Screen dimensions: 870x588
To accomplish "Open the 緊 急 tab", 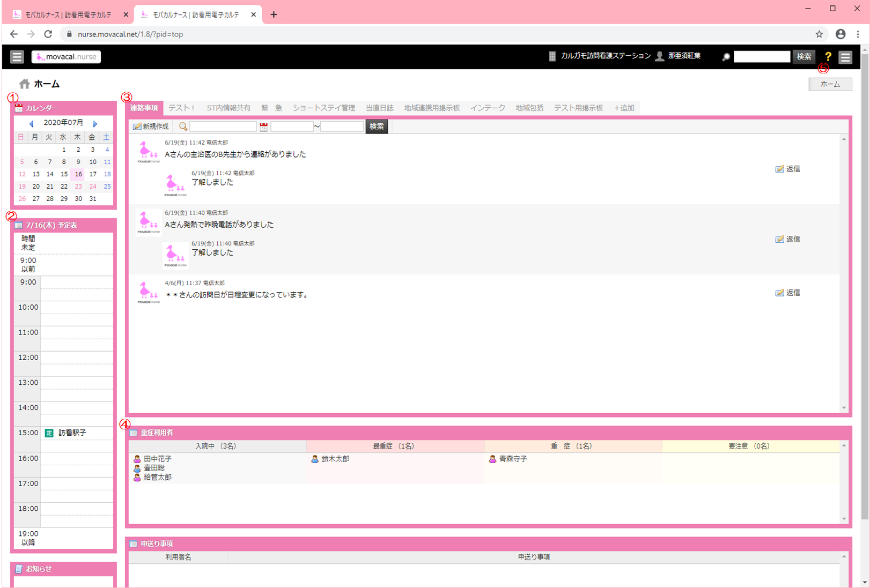I will pyautogui.click(x=271, y=108).
